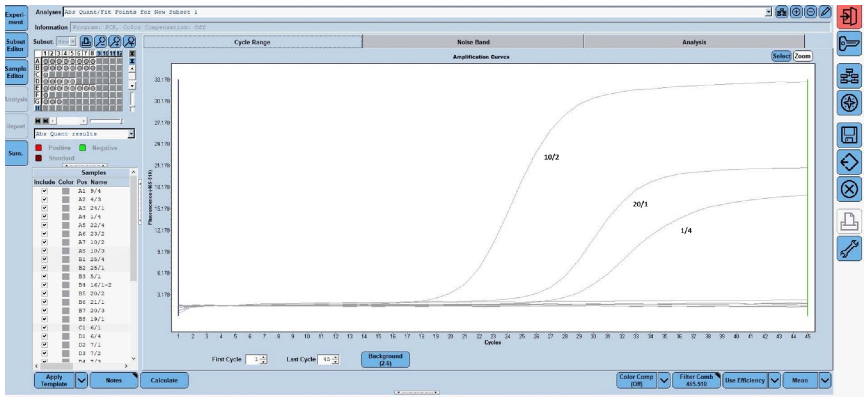Click the exit door icon
Screen dimensions: 868x402
click(849, 17)
